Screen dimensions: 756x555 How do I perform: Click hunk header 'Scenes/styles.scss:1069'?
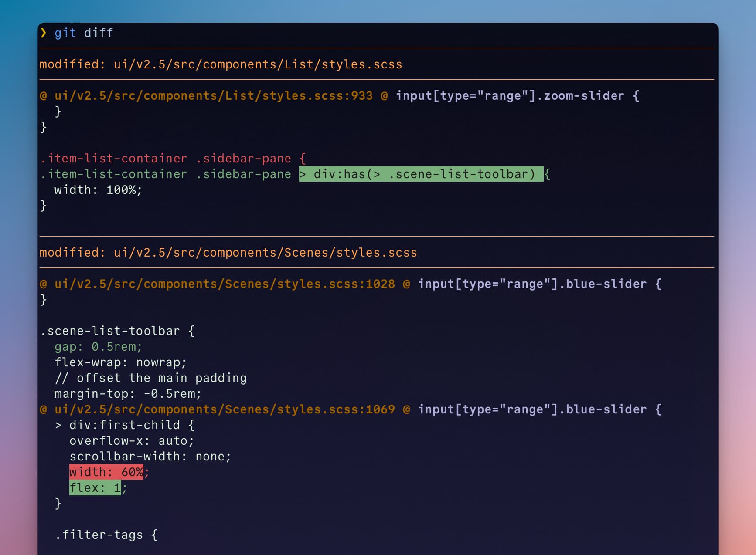225,409
